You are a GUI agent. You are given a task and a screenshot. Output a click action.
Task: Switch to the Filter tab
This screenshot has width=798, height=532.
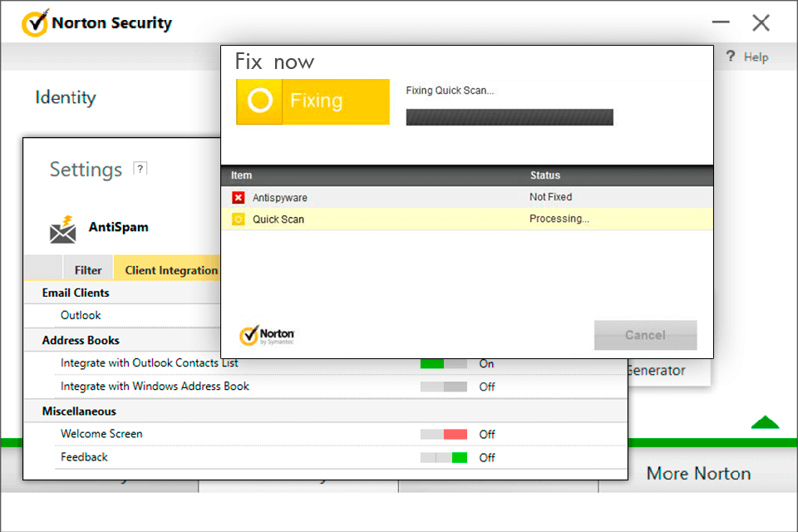[88, 270]
